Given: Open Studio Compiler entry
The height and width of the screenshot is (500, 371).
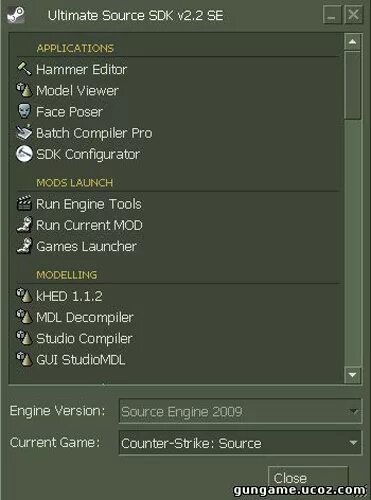Looking at the screenshot, I should (84, 339).
